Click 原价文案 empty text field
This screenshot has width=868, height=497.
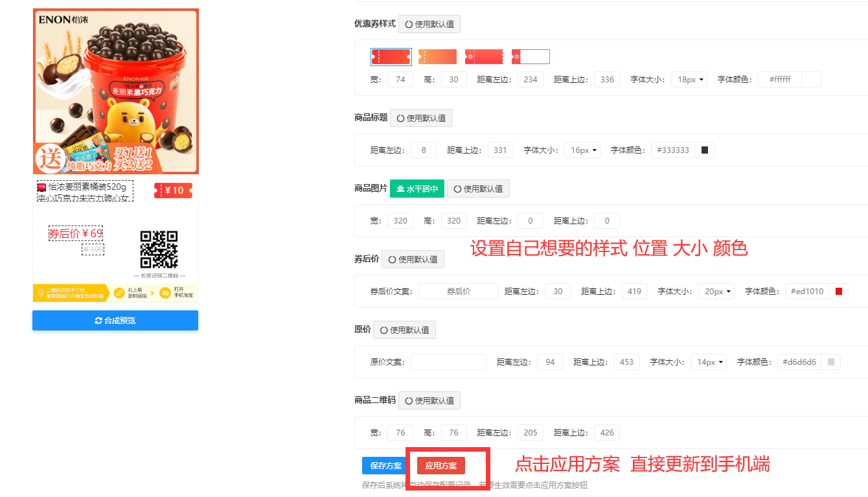tap(448, 362)
